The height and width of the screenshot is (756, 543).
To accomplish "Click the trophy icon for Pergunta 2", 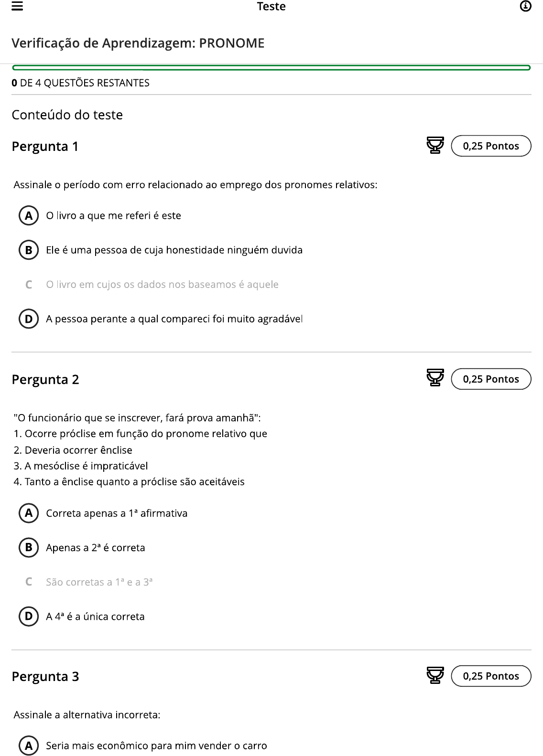I will 435,378.
